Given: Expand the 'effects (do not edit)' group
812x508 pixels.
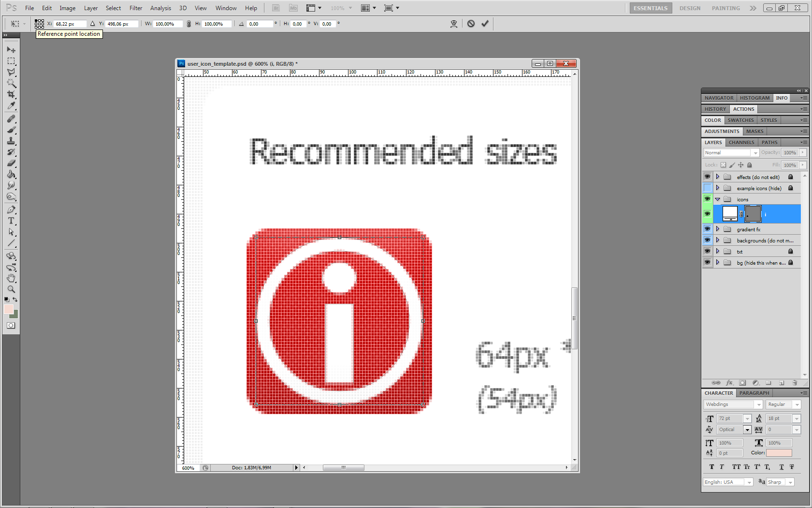Looking at the screenshot, I should [x=718, y=177].
